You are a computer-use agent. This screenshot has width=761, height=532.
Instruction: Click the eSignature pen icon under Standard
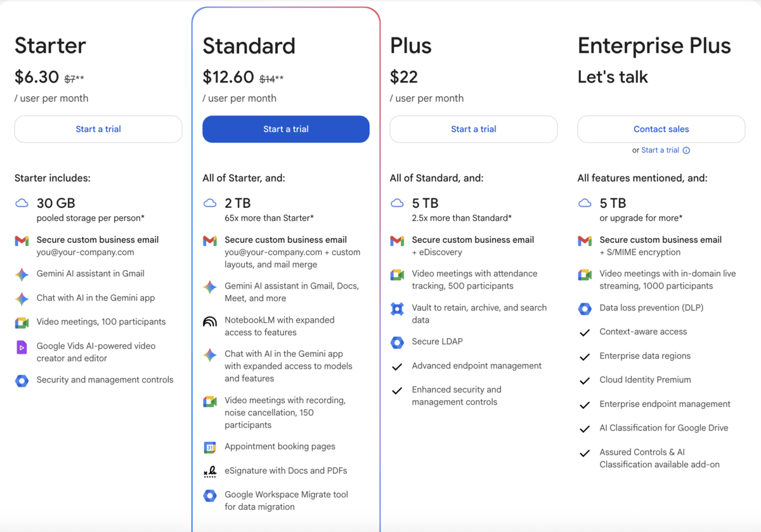(x=209, y=471)
